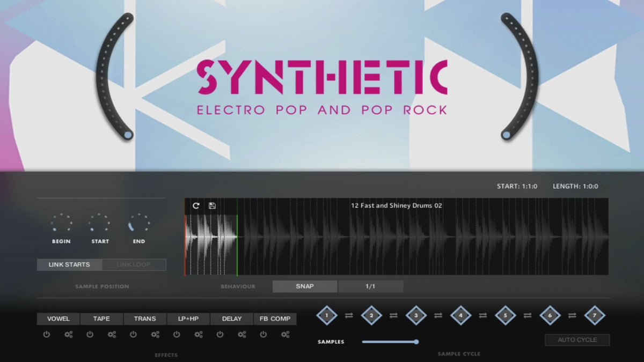This screenshot has width=644, height=362.
Task: Open settings gears for the VOWEL effect
Action: [x=68, y=335]
